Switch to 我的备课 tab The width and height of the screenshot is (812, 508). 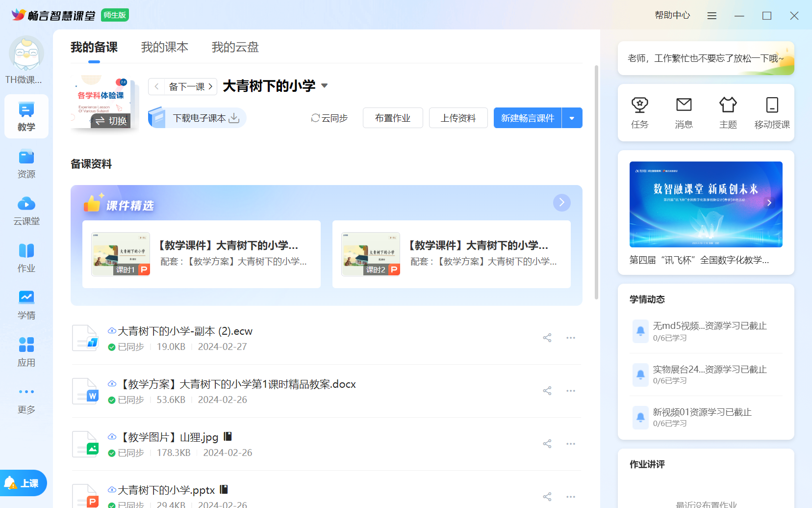point(94,48)
